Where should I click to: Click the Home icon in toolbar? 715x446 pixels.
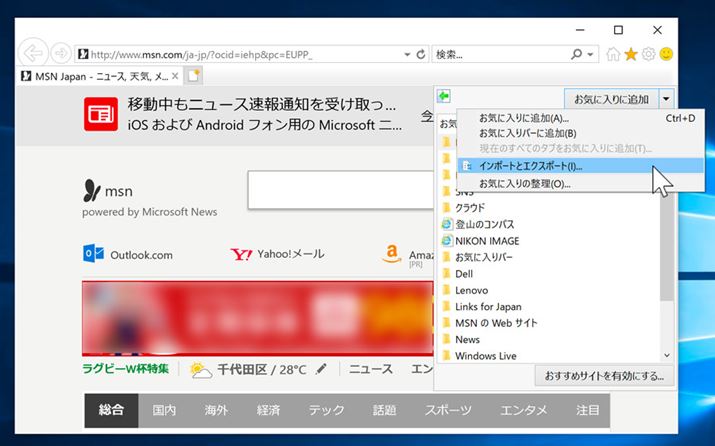coord(613,54)
